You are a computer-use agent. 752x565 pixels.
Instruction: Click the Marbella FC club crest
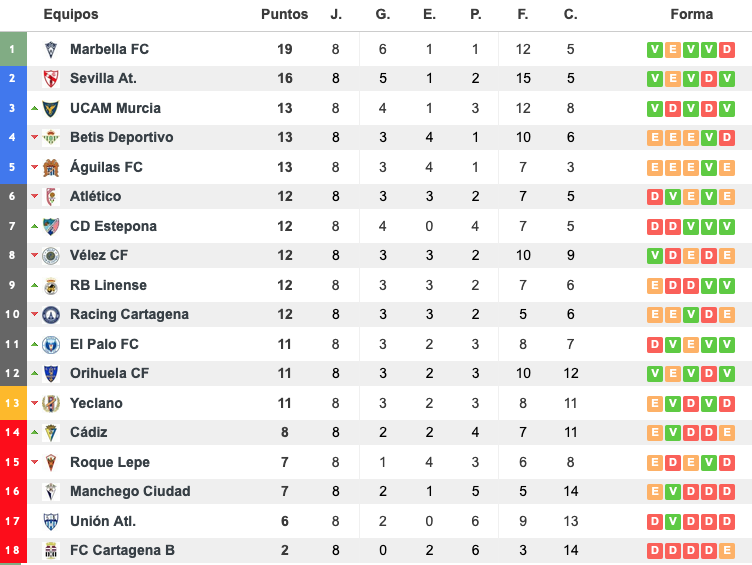pyautogui.click(x=51, y=49)
